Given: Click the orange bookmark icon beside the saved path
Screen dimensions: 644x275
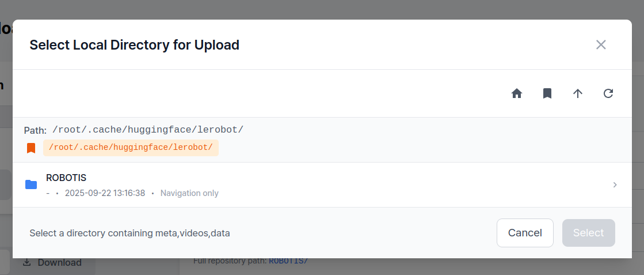Looking at the screenshot, I should pos(31,148).
